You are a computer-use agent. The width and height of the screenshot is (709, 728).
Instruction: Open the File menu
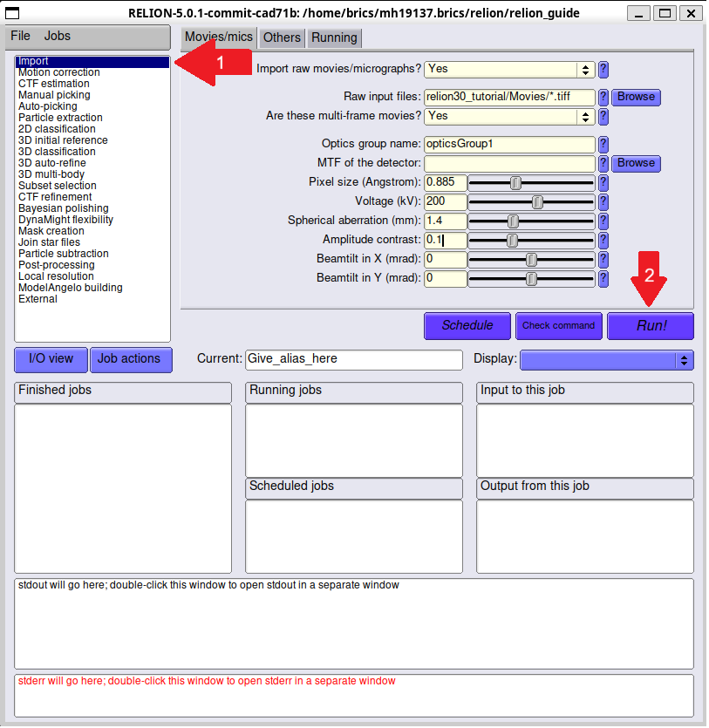tap(20, 36)
